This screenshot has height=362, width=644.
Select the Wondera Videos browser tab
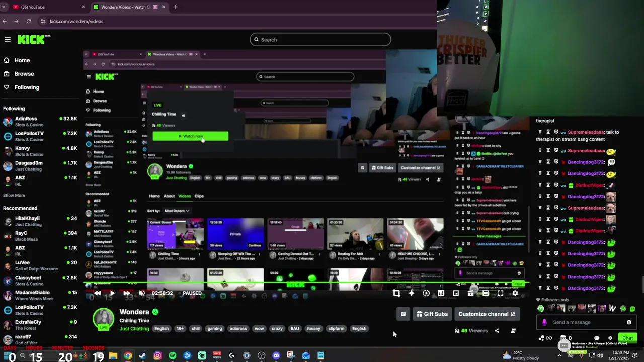(x=129, y=7)
